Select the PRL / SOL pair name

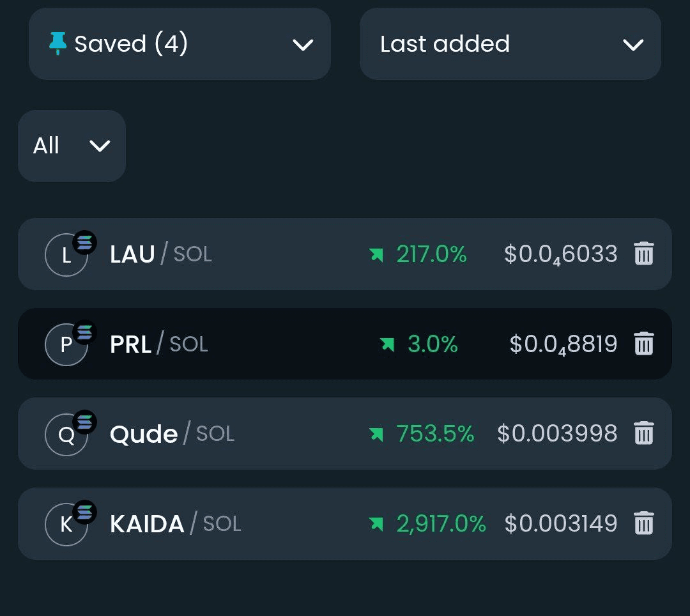[158, 344]
